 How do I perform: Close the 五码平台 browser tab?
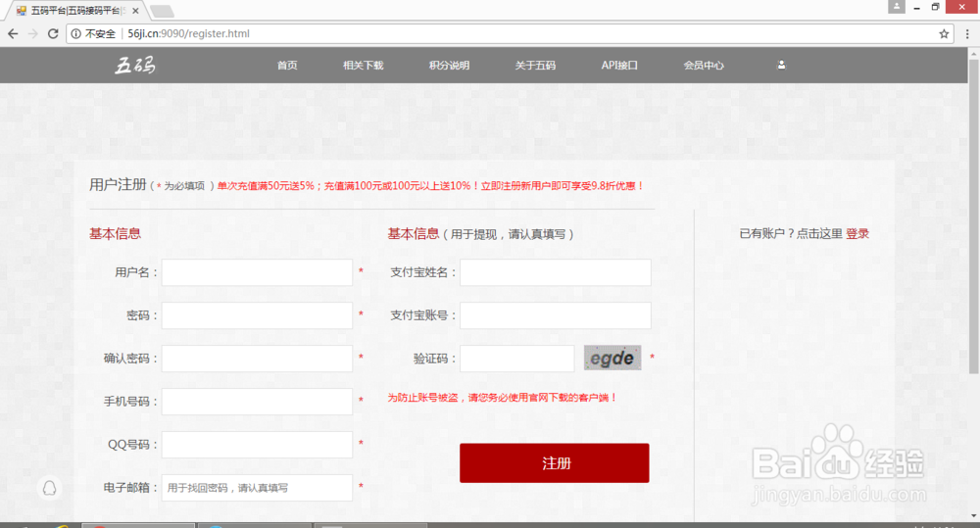point(135,11)
